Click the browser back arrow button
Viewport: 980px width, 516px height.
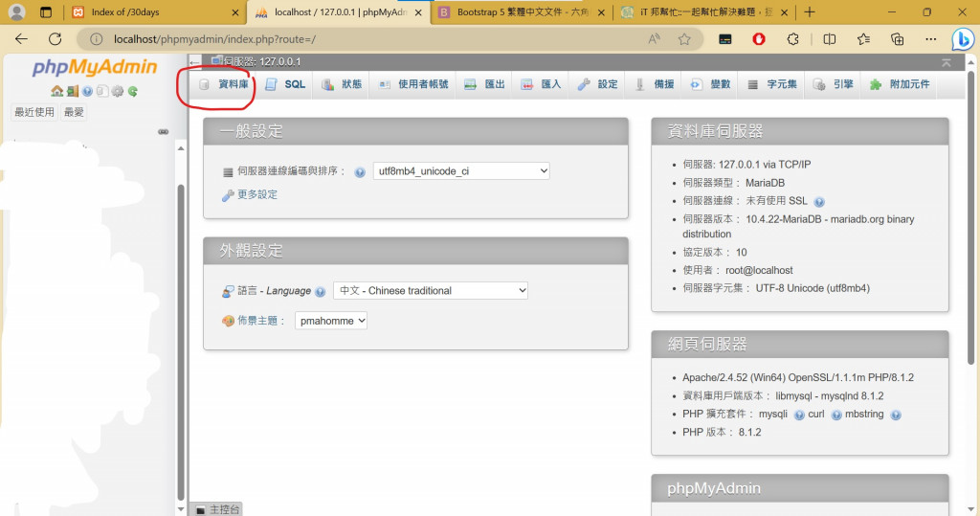click(22, 39)
